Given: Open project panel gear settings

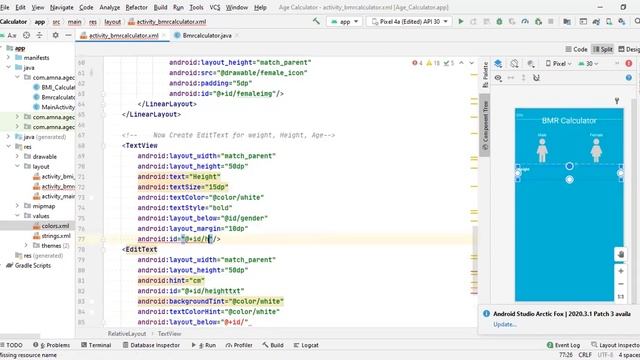Looking at the screenshot, I should (x=56, y=36).
